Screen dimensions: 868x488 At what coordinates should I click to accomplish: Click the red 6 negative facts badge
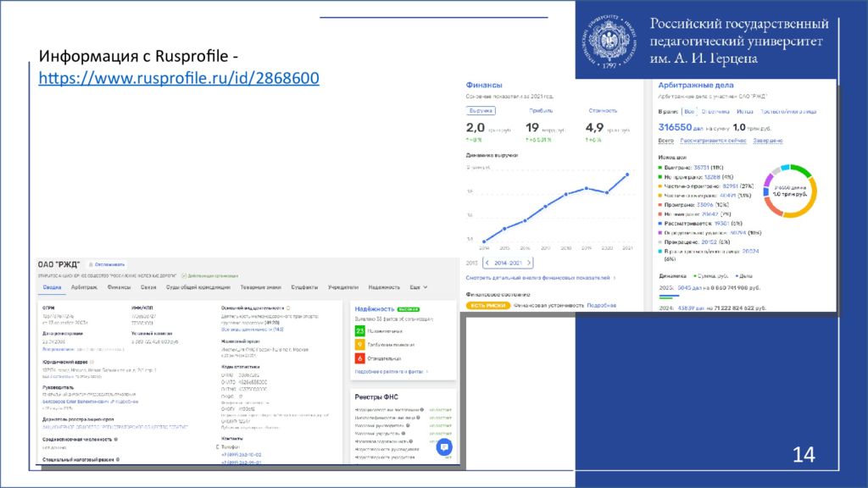pyautogui.click(x=359, y=358)
